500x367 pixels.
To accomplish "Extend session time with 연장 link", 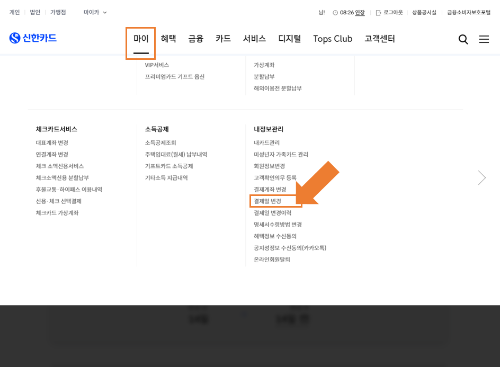I will click(x=360, y=13).
